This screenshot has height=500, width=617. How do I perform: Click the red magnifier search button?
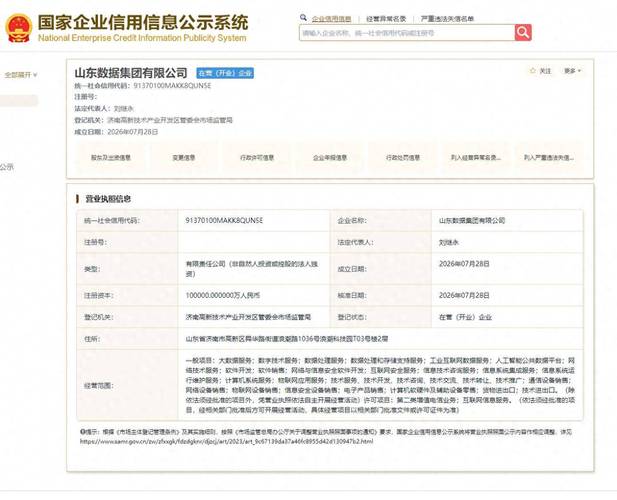pos(523,33)
